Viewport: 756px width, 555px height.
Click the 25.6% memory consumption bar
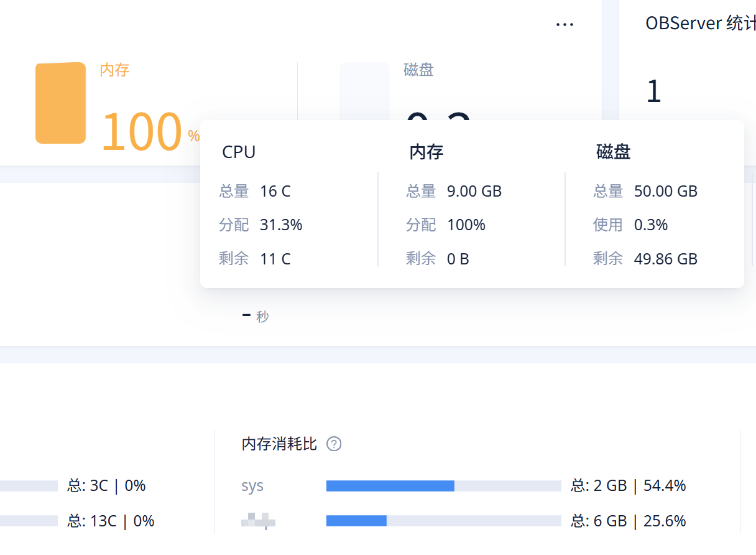pyautogui.click(x=443, y=521)
